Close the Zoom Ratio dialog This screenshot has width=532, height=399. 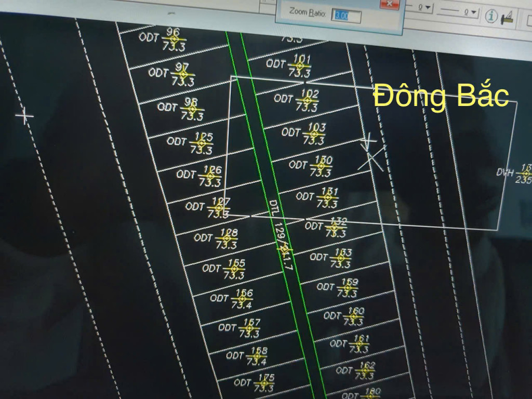[389, 4]
